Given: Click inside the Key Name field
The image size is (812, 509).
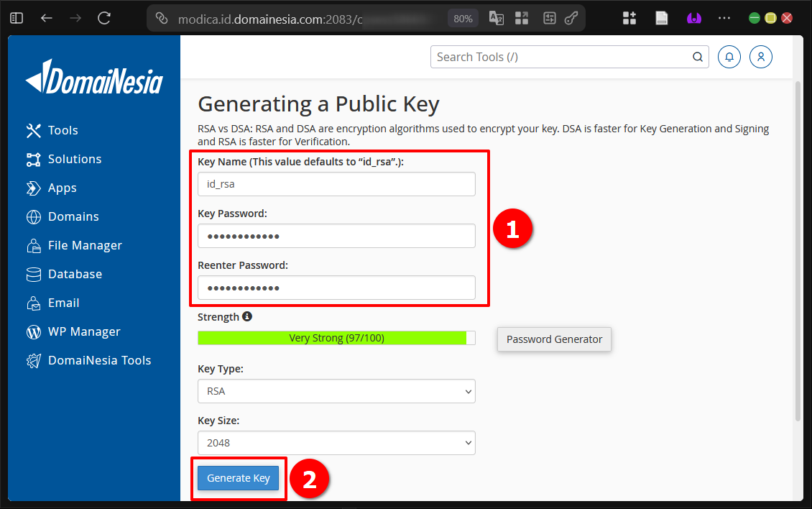Looking at the screenshot, I should click(x=336, y=184).
